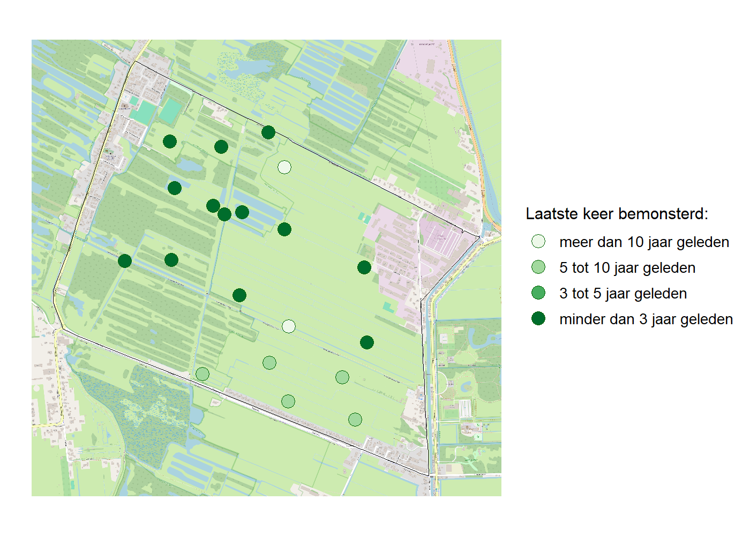Select the southernmost light green sample point
This screenshot has width=750, height=560.
(355, 420)
